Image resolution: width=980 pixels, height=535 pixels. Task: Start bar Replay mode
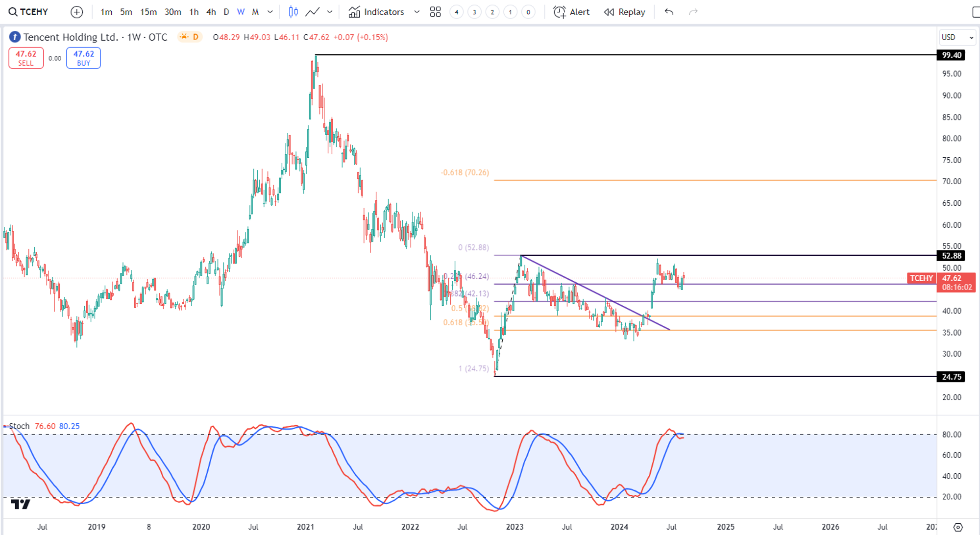tap(624, 12)
